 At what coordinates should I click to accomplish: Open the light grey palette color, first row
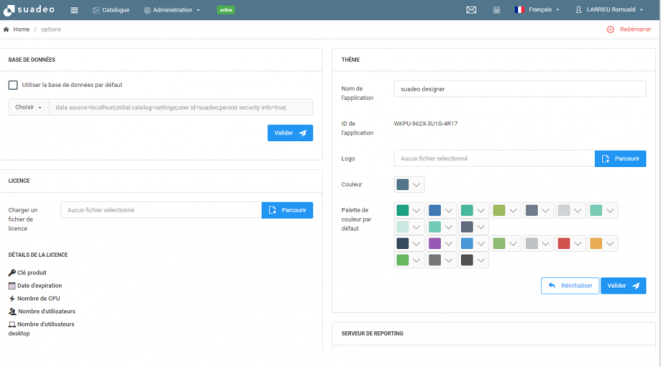coord(570,210)
